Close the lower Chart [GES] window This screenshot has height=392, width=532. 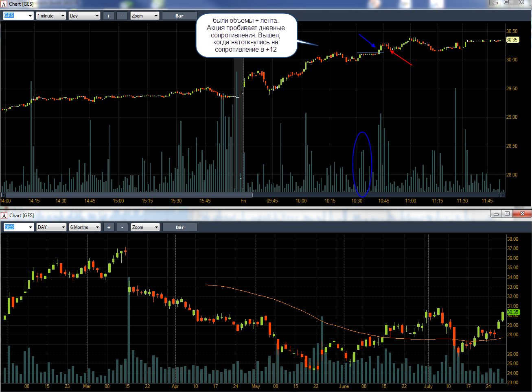click(x=522, y=213)
